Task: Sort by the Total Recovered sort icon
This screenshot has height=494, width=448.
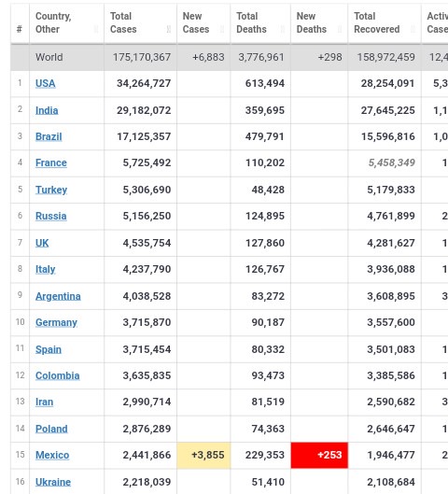Action: (x=413, y=29)
